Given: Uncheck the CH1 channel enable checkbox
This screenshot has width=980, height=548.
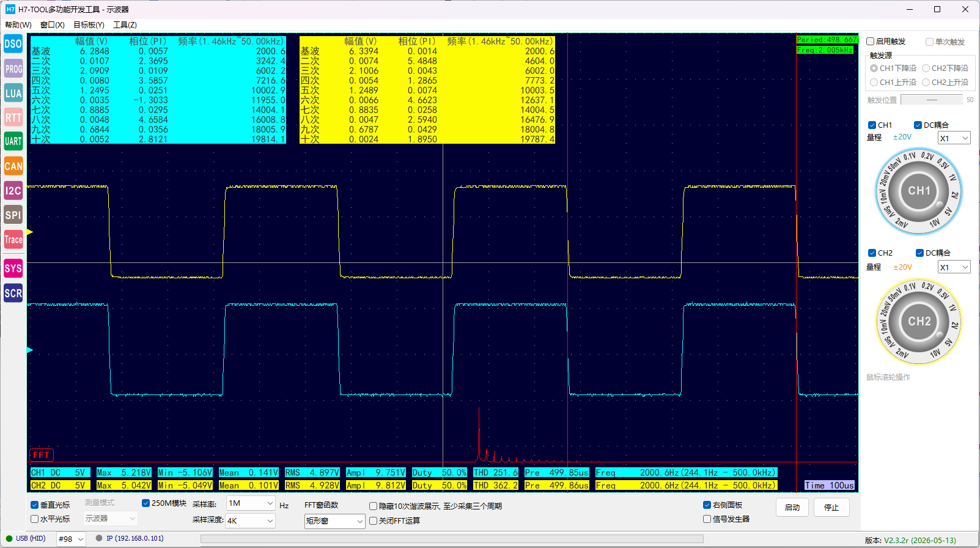Looking at the screenshot, I should [872, 125].
